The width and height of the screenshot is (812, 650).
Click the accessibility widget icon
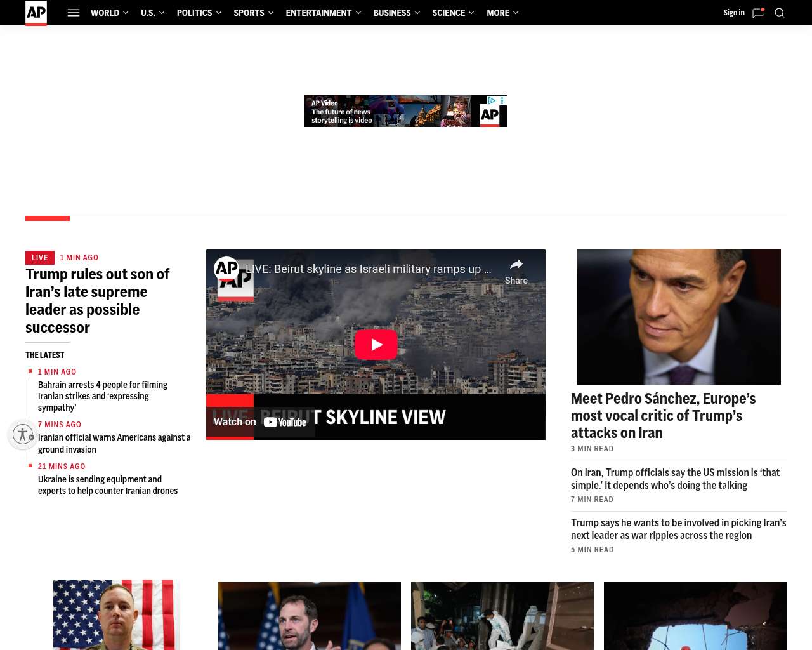(x=23, y=434)
